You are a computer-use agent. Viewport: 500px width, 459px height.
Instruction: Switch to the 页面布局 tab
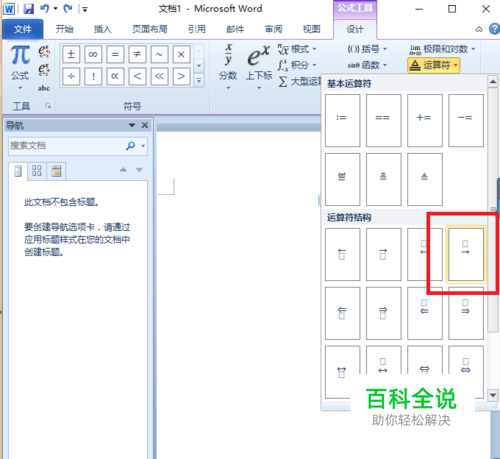[150, 29]
